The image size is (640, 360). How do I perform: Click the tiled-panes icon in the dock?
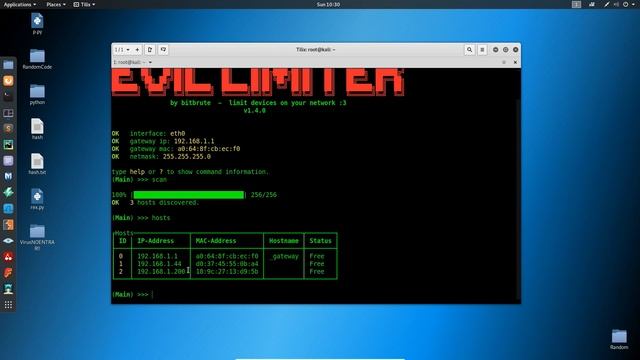8,113
